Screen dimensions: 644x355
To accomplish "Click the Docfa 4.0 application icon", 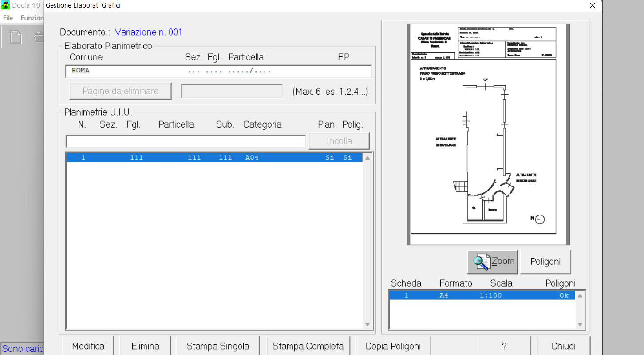I will click(x=5, y=5).
